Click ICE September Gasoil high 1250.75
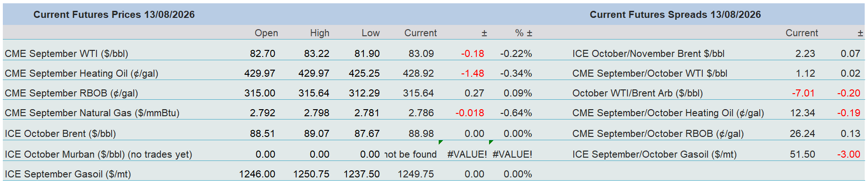 tap(311, 174)
